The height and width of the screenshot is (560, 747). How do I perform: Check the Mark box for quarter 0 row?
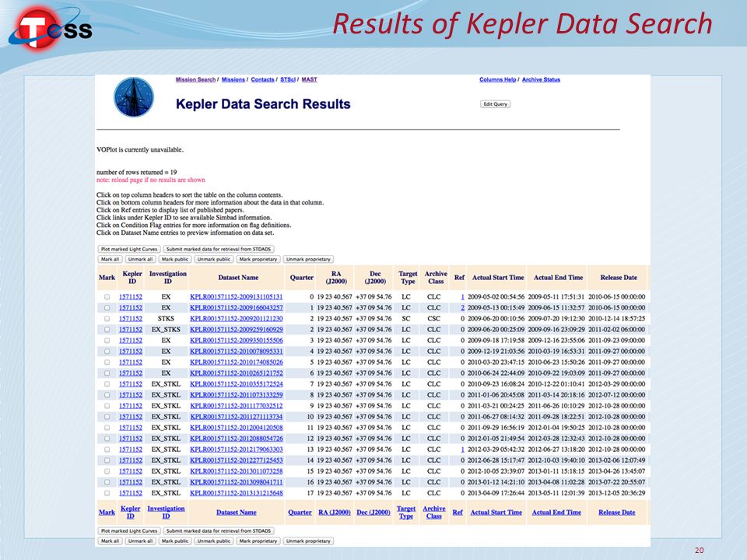click(107, 296)
